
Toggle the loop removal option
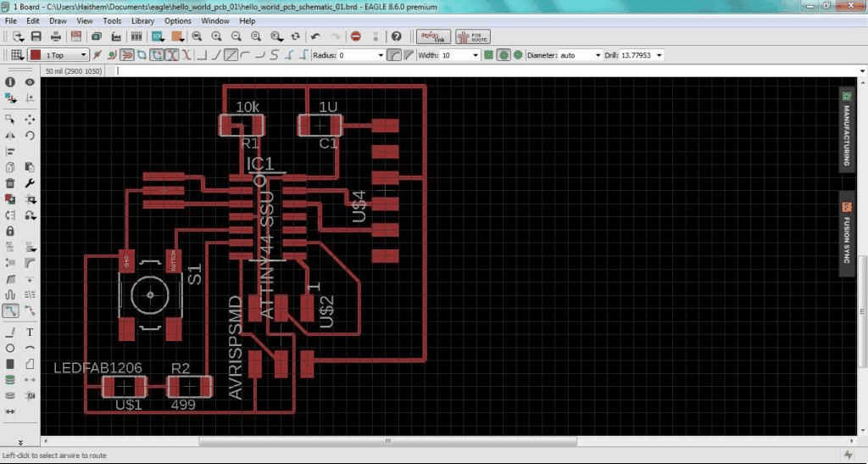point(157,55)
